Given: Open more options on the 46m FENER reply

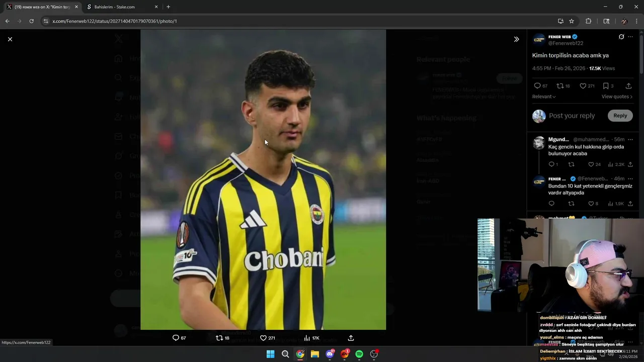Looking at the screenshot, I should coord(630,178).
